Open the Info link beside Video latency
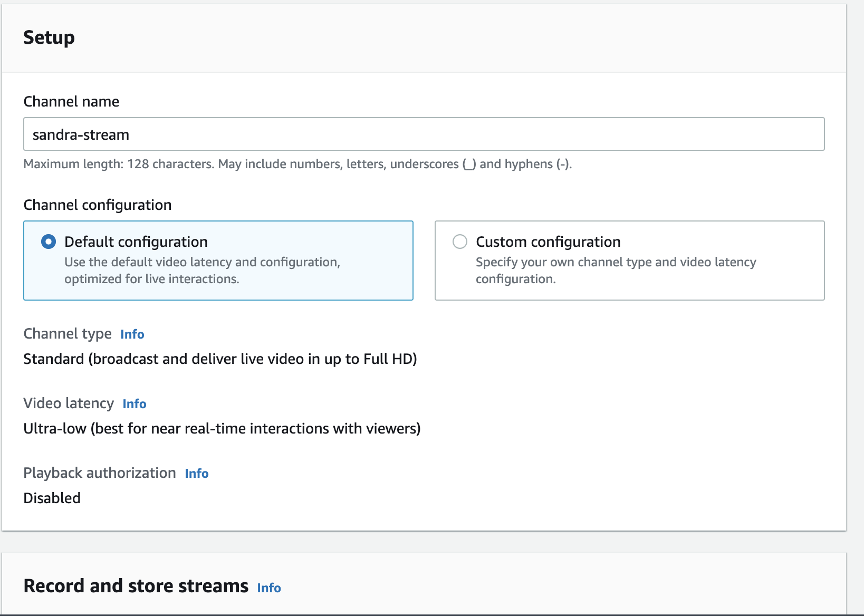864x616 pixels. [x=135, y=404]
